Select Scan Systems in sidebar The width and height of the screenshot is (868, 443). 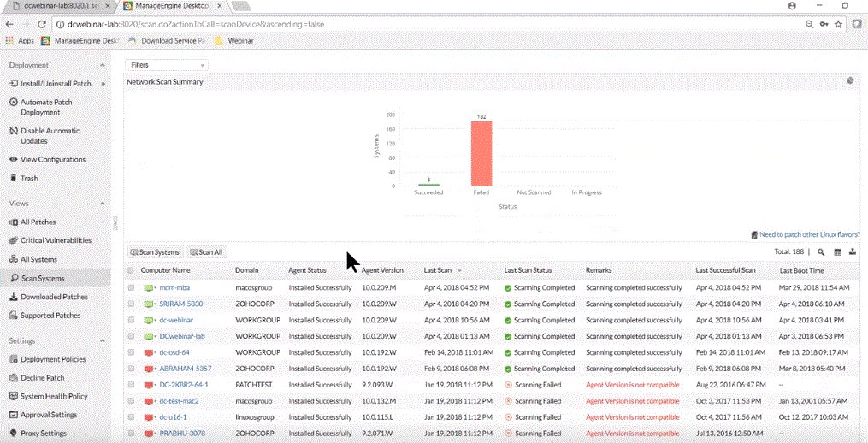coord(56,278)
